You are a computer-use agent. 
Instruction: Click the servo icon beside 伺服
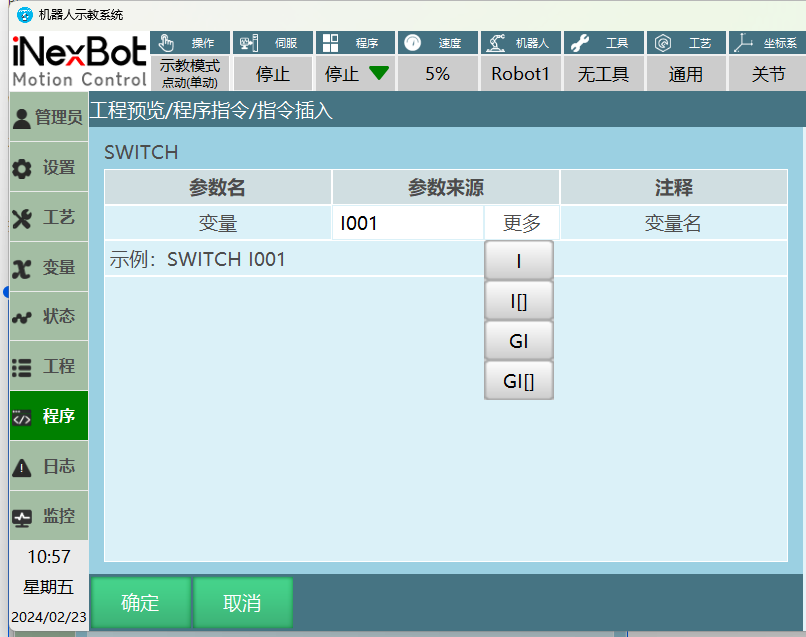[x=249, y=43]
